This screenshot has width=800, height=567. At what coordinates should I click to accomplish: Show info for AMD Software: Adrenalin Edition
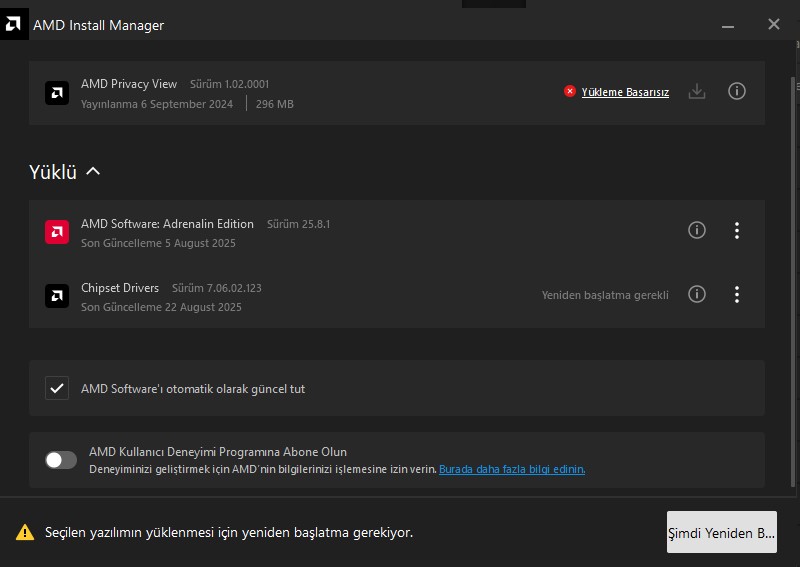pyautogui.click(x=697, y=230)
